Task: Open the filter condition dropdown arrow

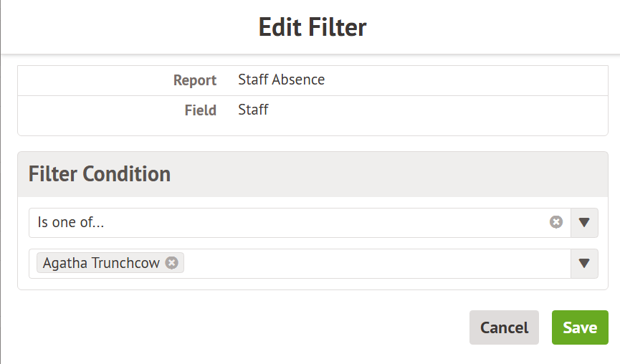Action: click(584, 223)
